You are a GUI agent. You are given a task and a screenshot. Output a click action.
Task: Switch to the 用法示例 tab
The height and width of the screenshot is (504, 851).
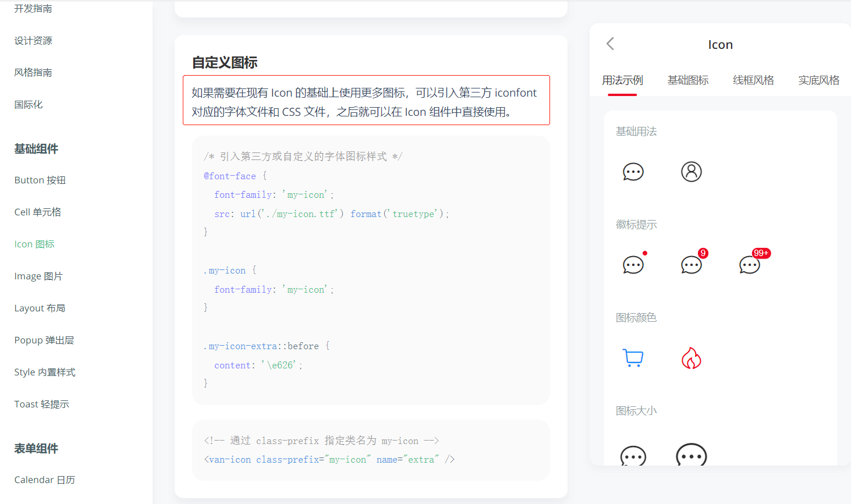pyautogui.click(x=622, y=80)
